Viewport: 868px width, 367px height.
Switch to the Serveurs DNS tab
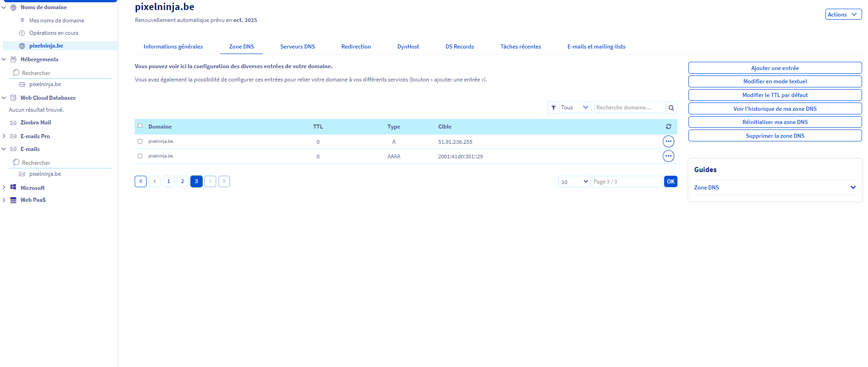[x=297, y=47]
